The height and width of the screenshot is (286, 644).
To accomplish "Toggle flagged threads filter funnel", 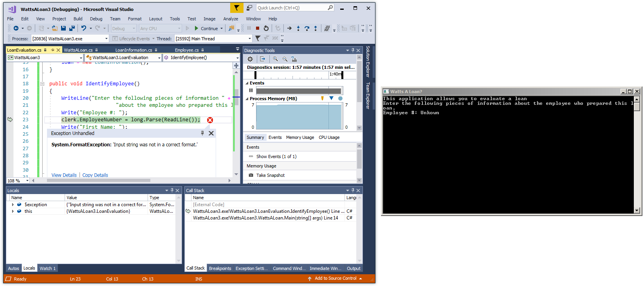I will [258, 38].
